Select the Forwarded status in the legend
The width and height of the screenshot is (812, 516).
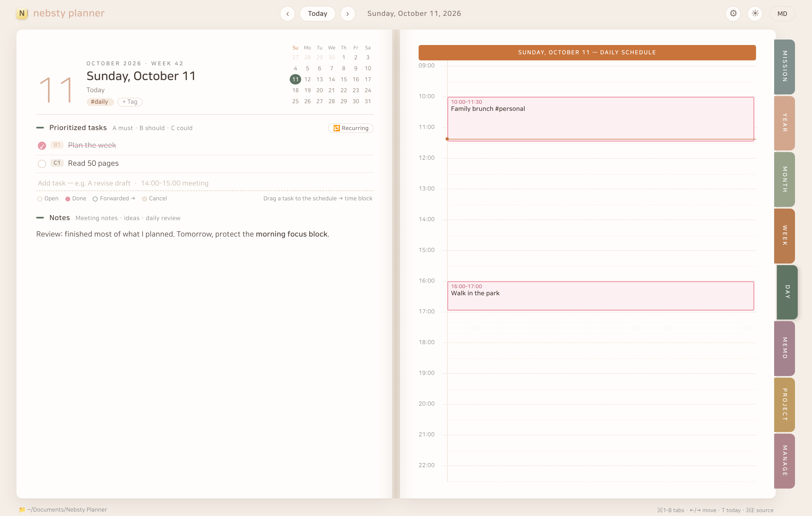[114, 198]
